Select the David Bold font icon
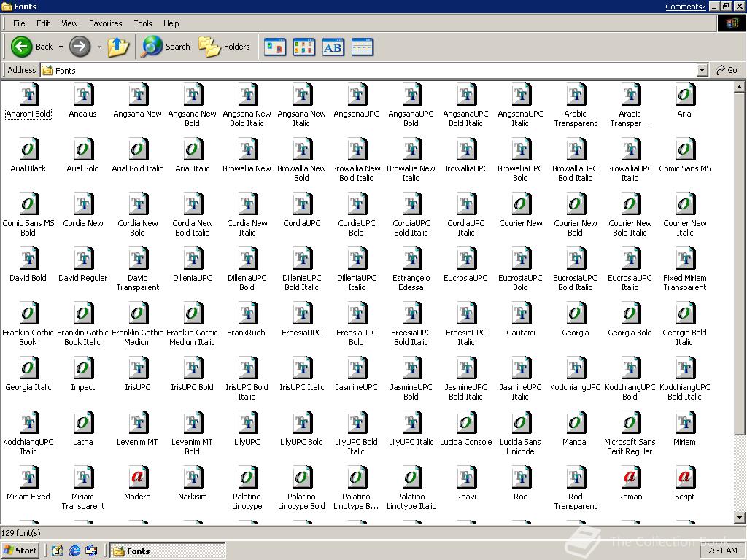 pyautogui.click(x=28, y=259)
